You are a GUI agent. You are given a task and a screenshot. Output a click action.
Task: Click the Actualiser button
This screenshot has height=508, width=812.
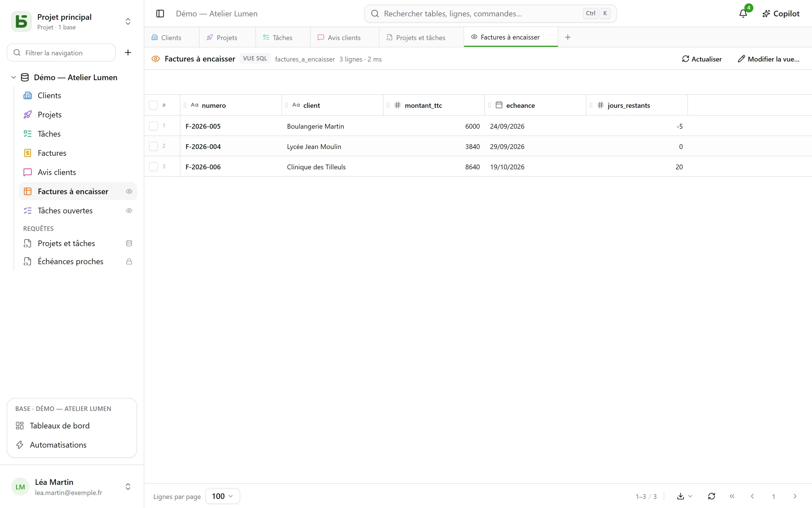701,59
